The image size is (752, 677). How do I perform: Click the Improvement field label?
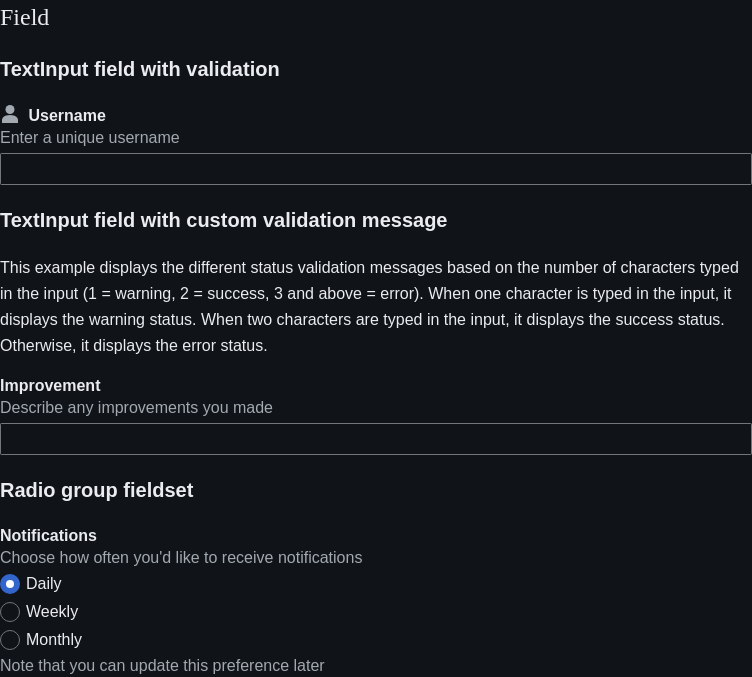50,385
